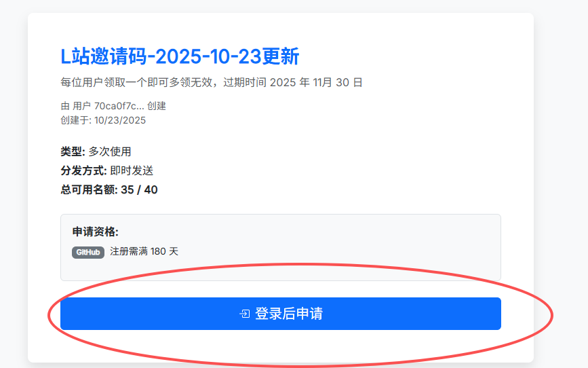Select the 多次使用 type value
This screenshot has height=368, width=588.
click(x=110, y=151)
